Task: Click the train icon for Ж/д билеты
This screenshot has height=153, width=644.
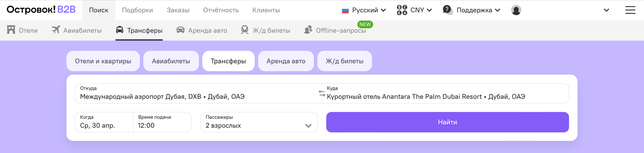Action: [244, 30]
